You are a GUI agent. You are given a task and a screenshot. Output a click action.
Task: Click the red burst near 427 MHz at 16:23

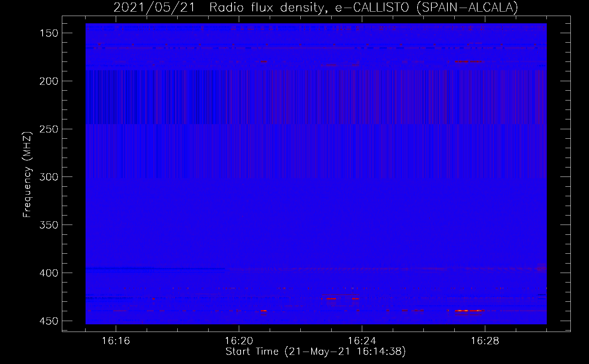coord(331,298)
